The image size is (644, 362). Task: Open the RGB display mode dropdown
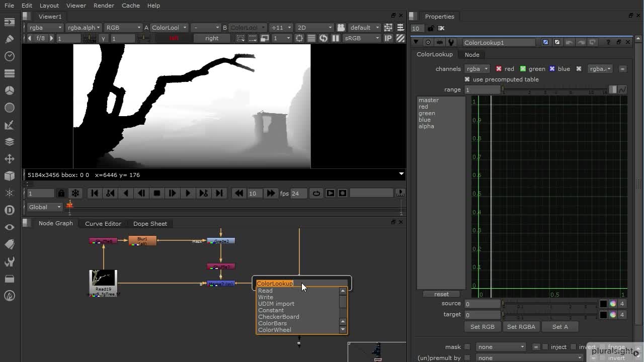point(123,28)
